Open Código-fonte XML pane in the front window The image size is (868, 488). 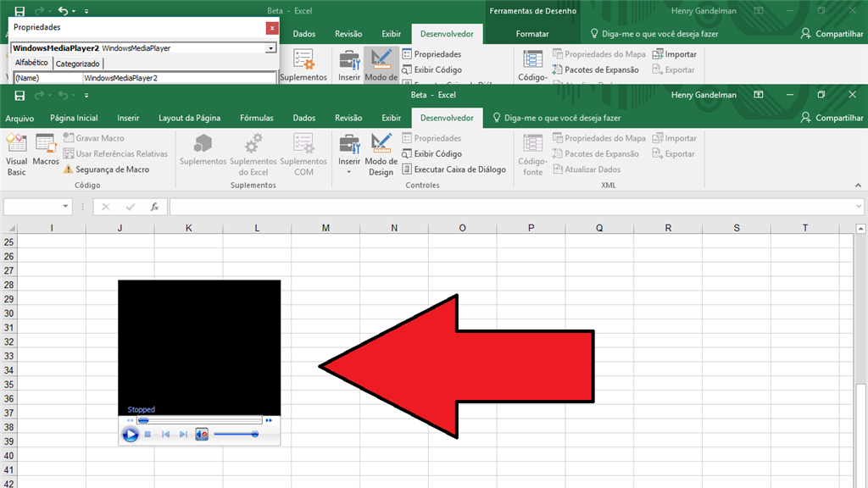532,155
